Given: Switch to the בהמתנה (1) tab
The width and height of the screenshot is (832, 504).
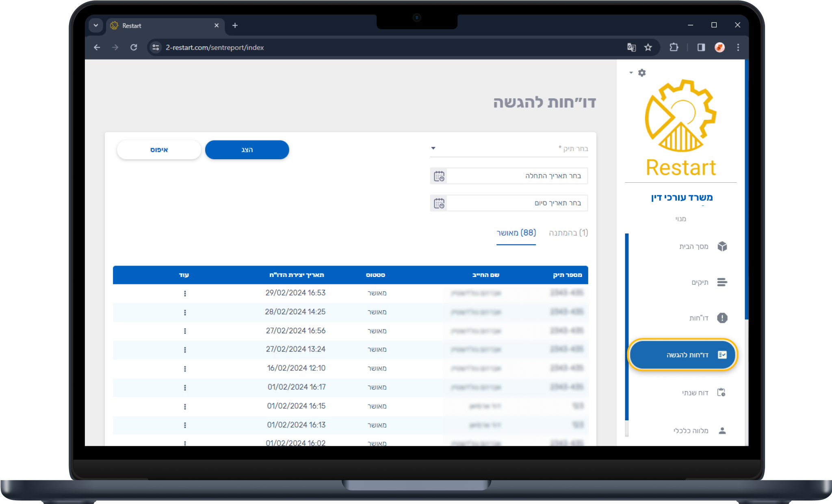Looking at the screenshot, I should [x=568, y=233].
